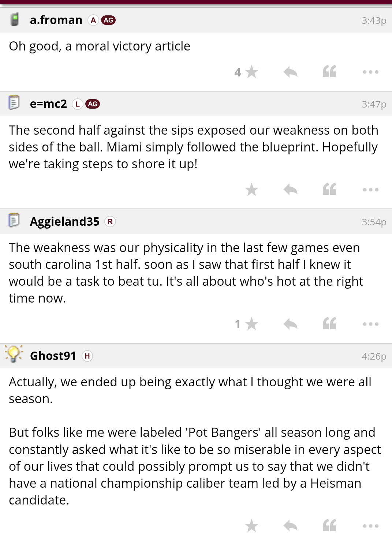Open more options on e=mc2's post
This screenshot has height=544, width=392.
click(370, 190)
